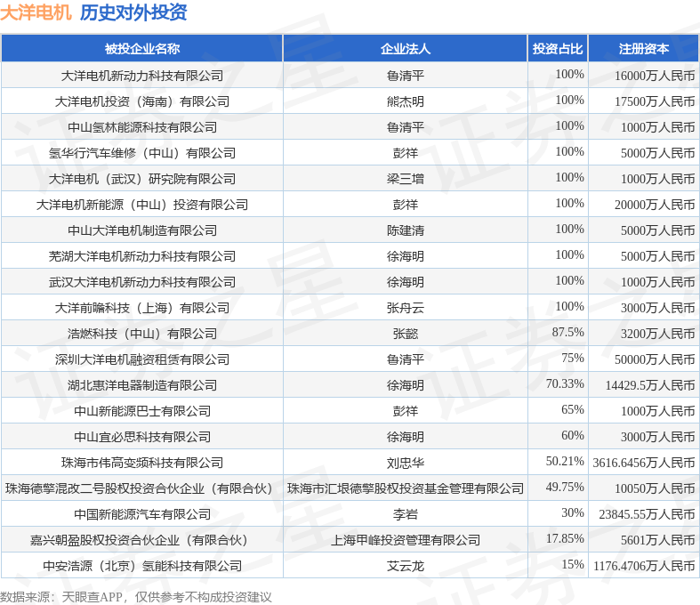Screen dimensions: 700x605
Task: Click 5601万人民币 registered capital
Action: pos(658,541)
